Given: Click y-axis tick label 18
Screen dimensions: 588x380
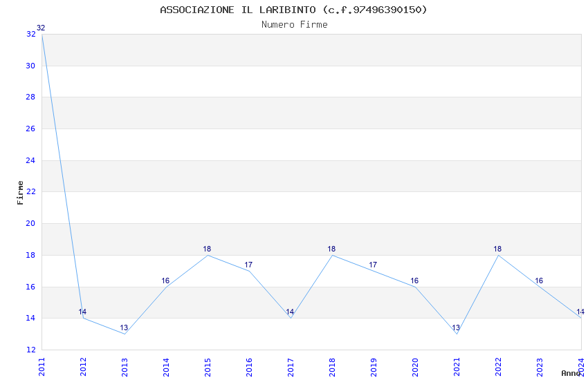Looking at the screenshot, I should [x=30, y=255].
